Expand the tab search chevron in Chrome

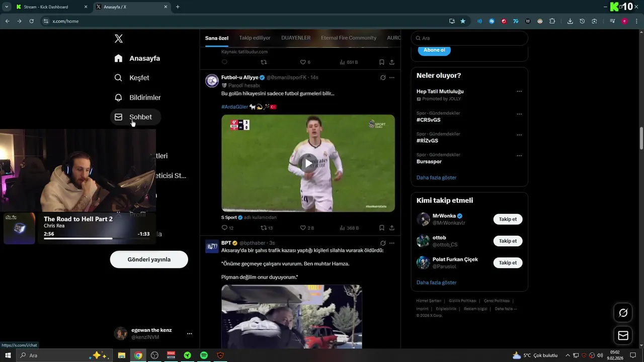[x=7, y=7]
